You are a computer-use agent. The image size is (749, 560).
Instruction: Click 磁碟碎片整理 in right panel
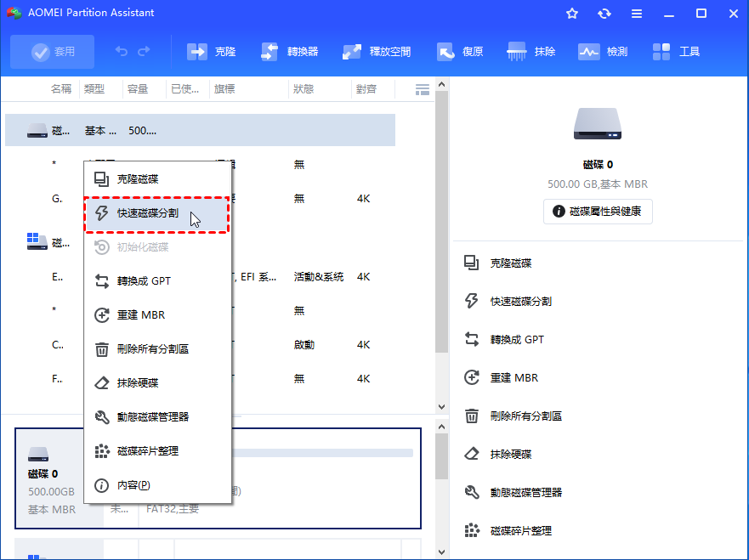[508, 530]
